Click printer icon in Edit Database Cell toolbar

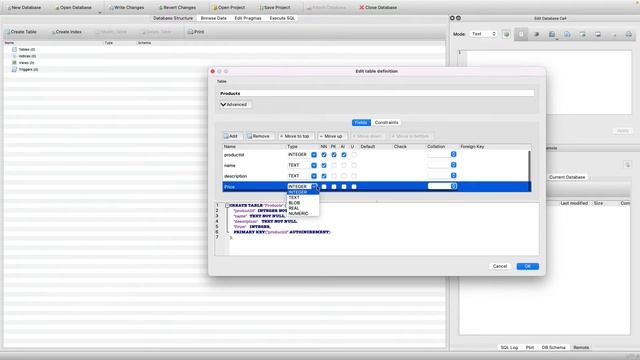tap(629, 34)
